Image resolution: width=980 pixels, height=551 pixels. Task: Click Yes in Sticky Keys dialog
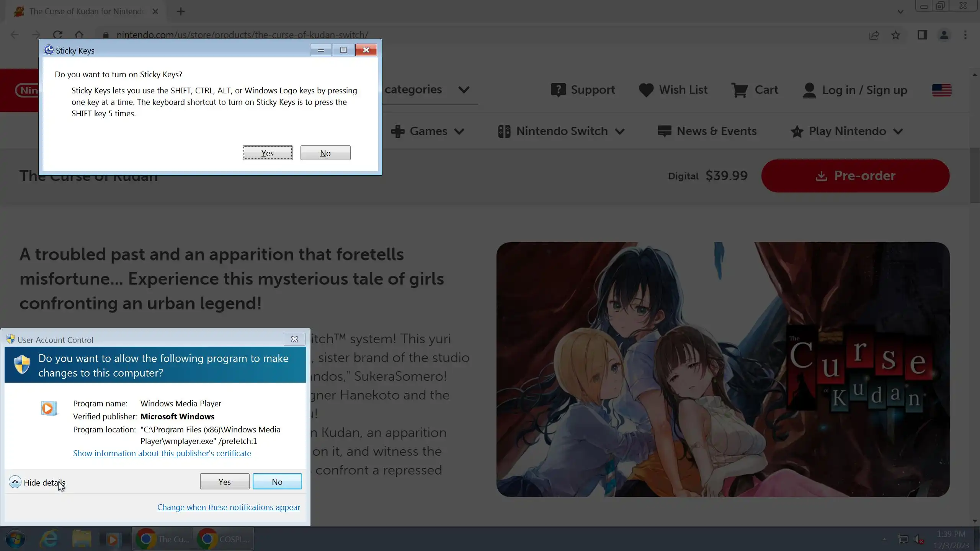point(268,153)
